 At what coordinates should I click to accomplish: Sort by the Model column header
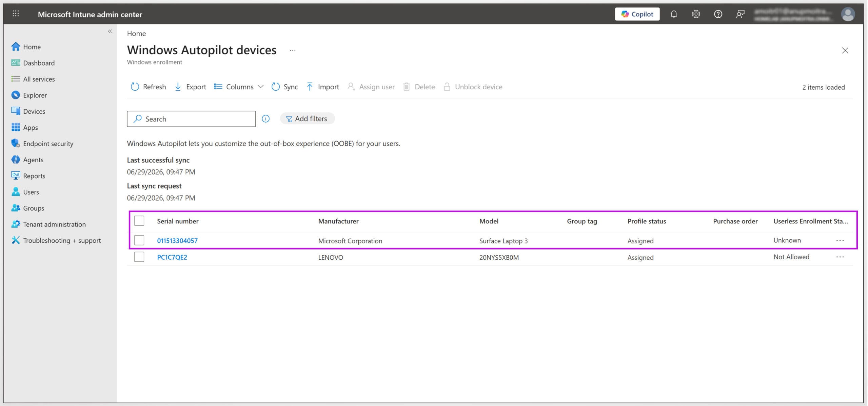489,221
